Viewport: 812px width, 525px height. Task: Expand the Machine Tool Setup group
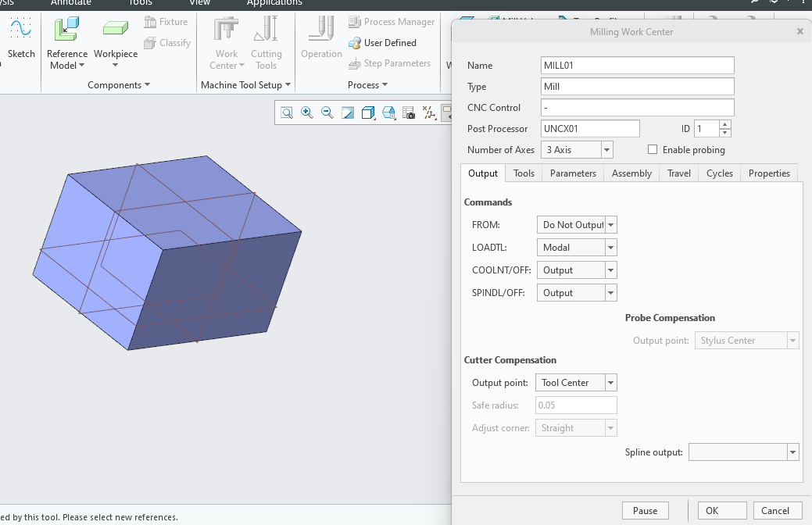(245, 85)
